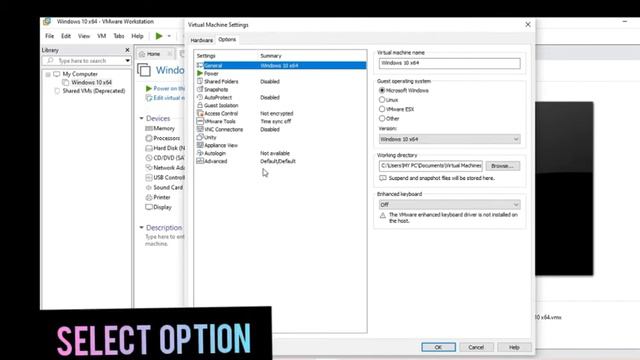Collapse the Devices section

tap(141, 118)
